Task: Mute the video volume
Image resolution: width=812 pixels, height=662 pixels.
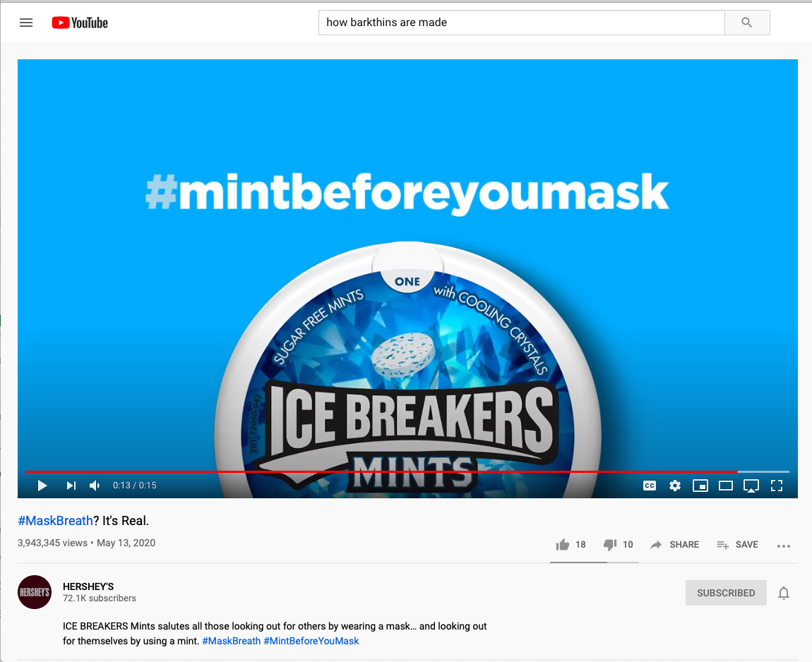Action: [x=95, y=486]
